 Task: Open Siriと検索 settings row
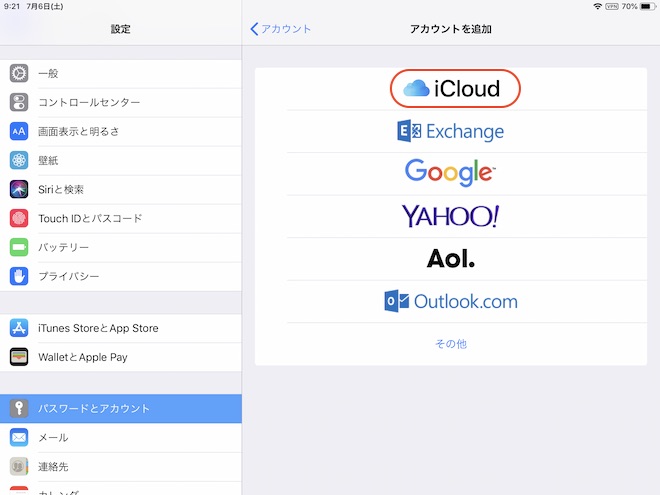[x=121, y=189]
